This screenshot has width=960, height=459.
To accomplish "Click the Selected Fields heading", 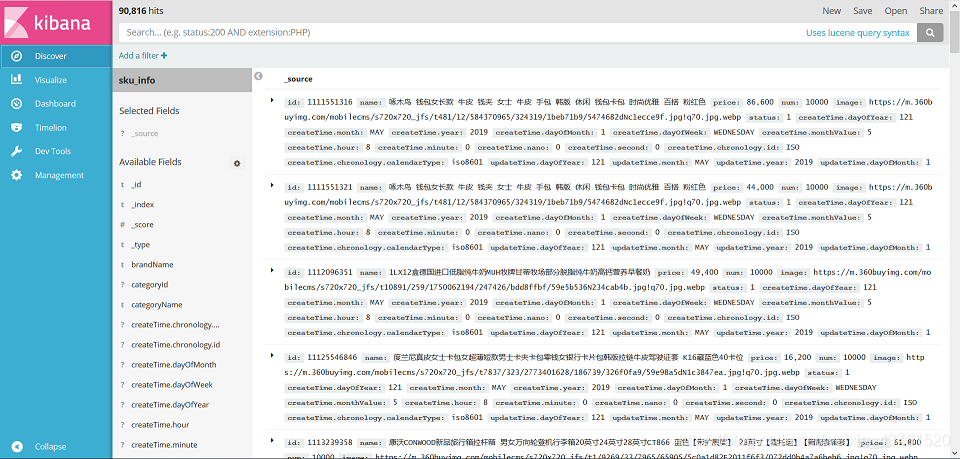I will tap(149, 111).
